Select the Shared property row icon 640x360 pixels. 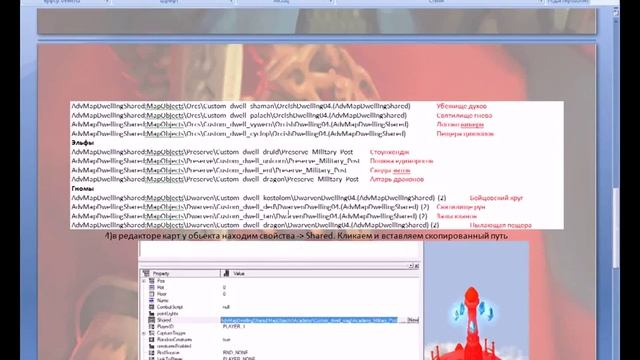click(x=152, y=320)
